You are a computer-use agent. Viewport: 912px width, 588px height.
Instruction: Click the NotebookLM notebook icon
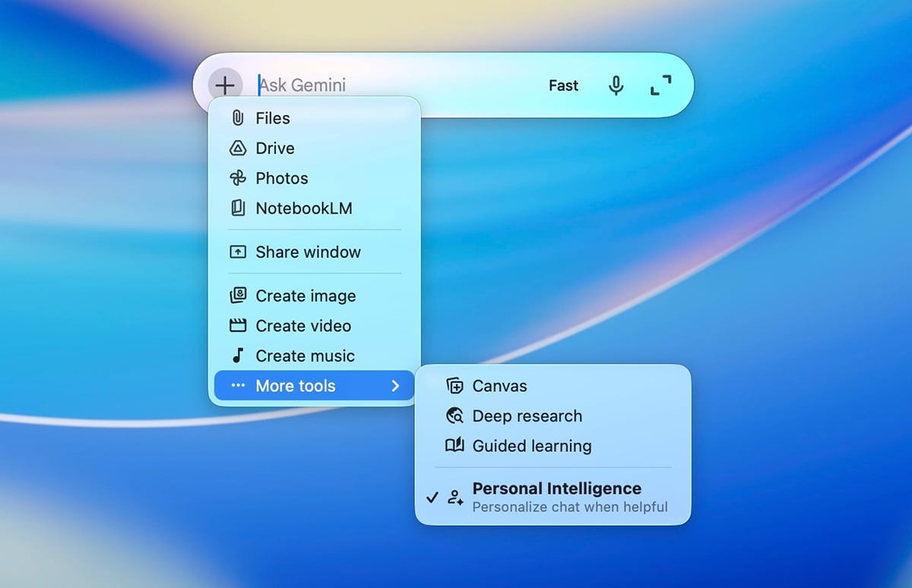pos(238,208)
